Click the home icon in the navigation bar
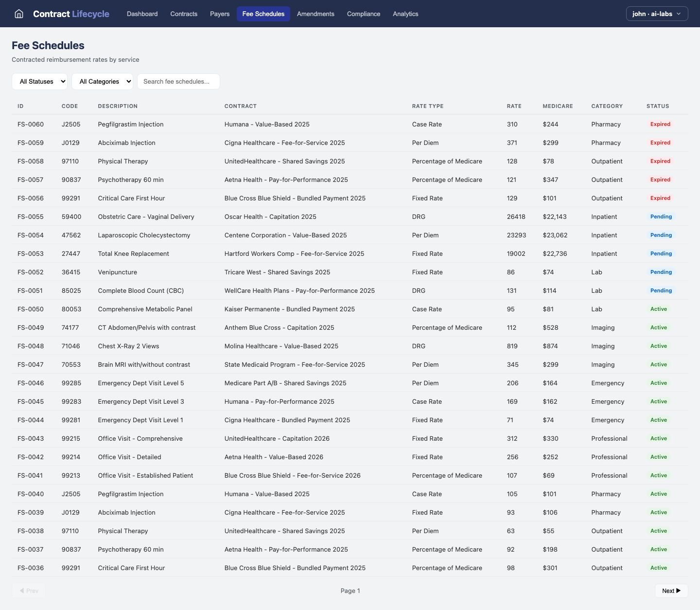 (x=18, y=14)
